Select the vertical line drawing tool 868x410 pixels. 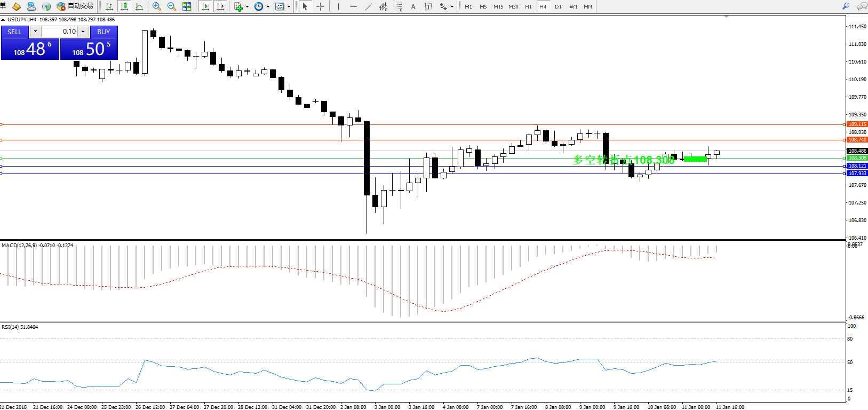pos(338,6)
